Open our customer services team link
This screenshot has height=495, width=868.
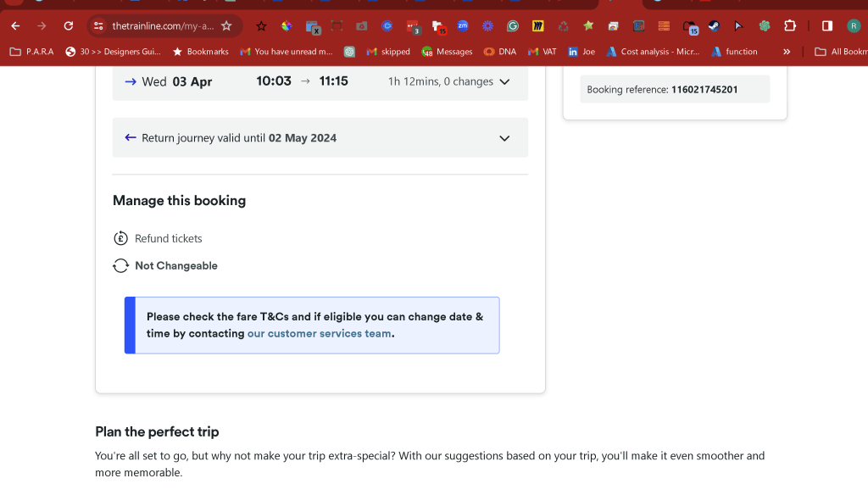pyautogui.click(x=320, y=333)
